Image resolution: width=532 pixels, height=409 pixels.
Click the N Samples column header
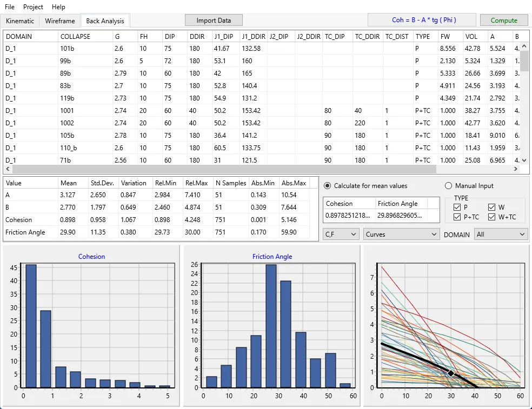coord(231,183)
